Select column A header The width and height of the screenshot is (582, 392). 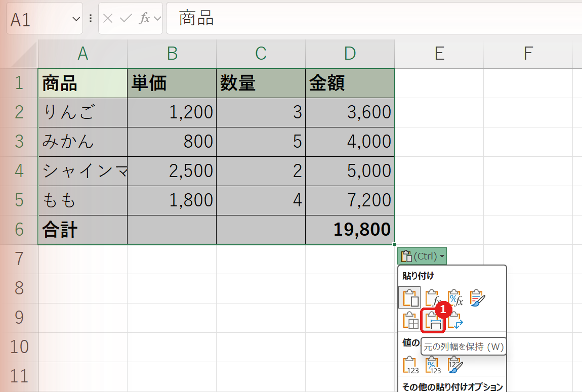pyautogui.click(x=83, y=54)
